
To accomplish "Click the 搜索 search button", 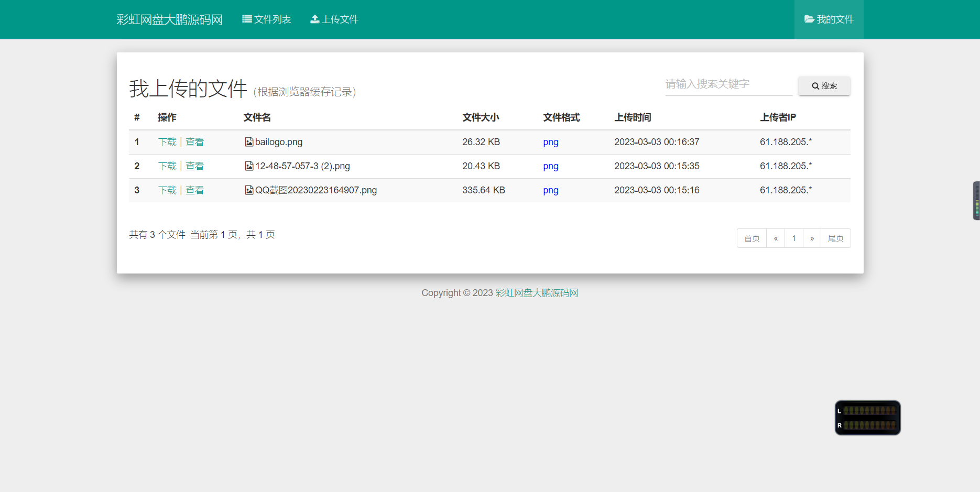I will [824, 85].
